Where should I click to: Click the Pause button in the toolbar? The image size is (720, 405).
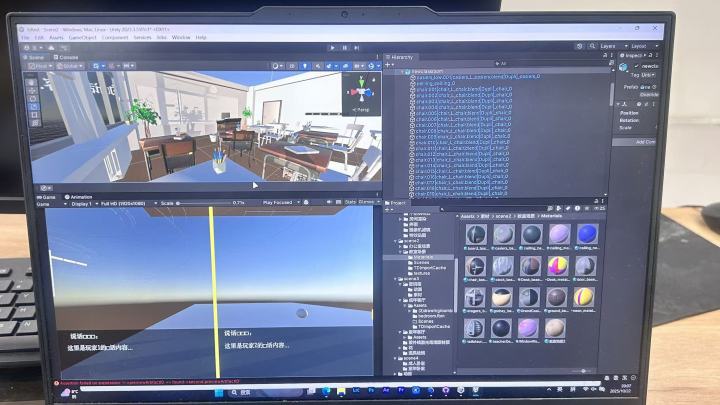pos(344,47)
